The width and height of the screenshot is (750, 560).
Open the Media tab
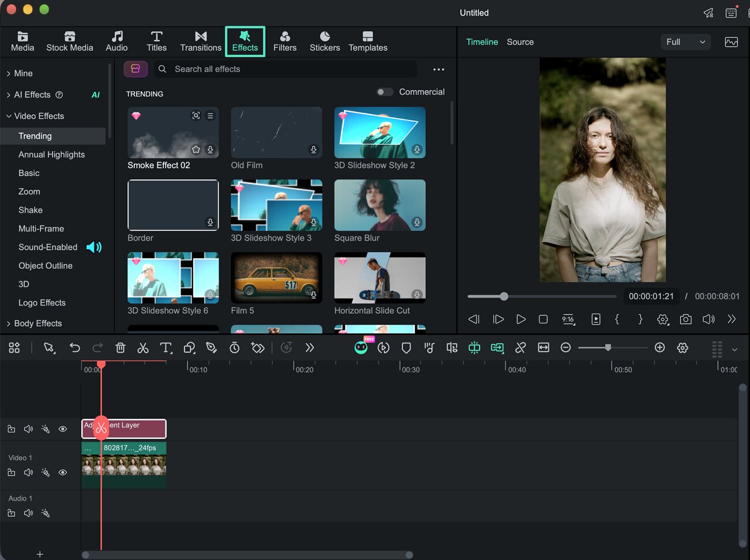point(22,42)
